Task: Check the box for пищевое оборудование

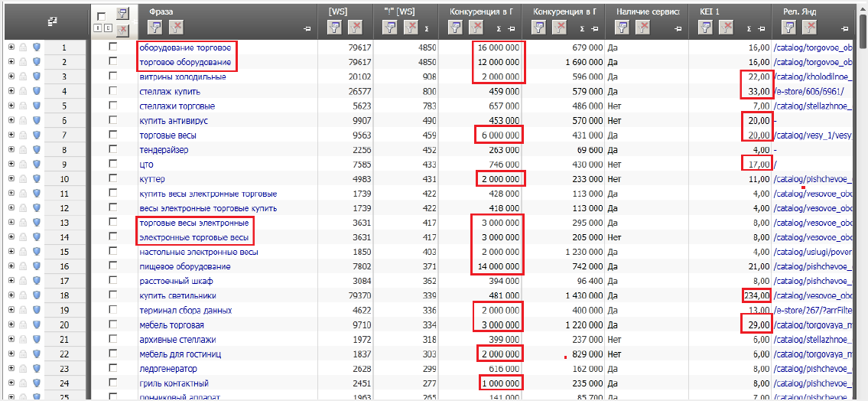Action: pos(113,266)
